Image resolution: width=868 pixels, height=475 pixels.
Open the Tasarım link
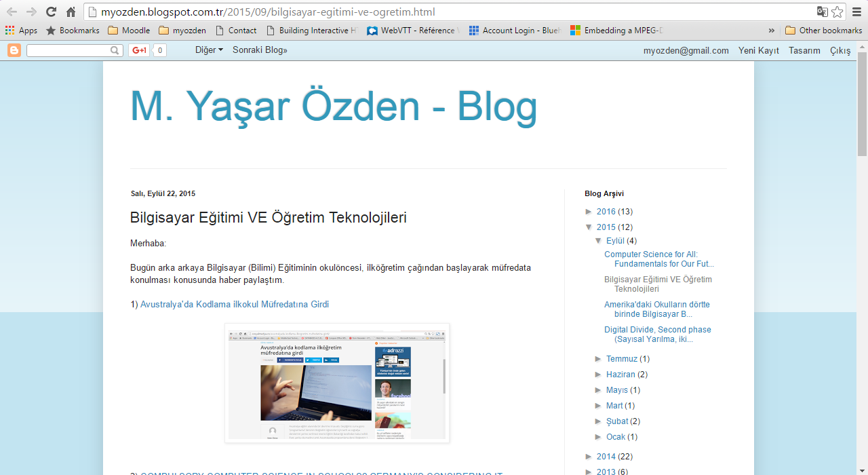pyautogui.click(x=804, y=51)
